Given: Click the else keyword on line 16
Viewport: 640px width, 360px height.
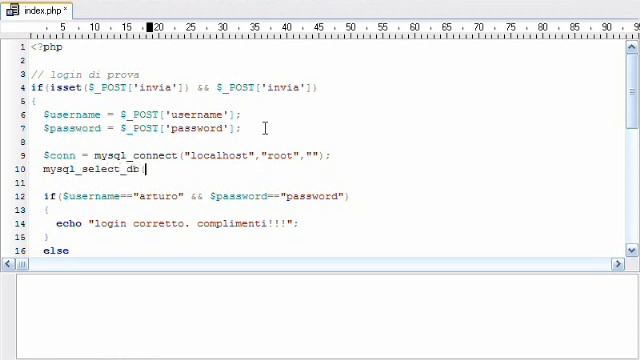Looking at the screenshot, I should [56, 251].
